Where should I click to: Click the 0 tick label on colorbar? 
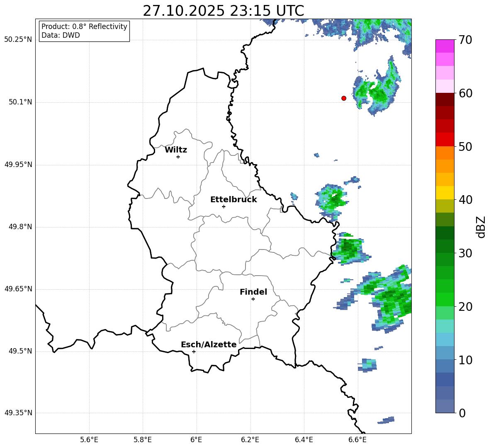462,413
